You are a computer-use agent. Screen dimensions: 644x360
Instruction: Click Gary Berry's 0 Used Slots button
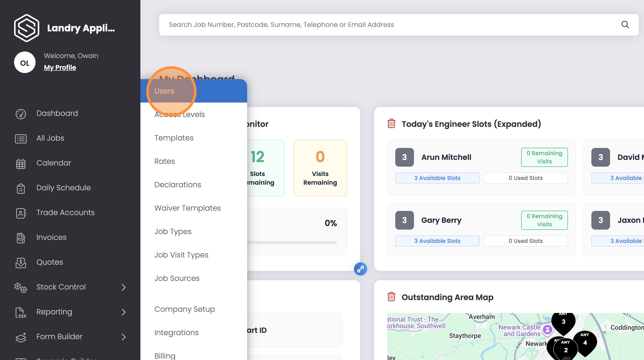click(525, 241)
